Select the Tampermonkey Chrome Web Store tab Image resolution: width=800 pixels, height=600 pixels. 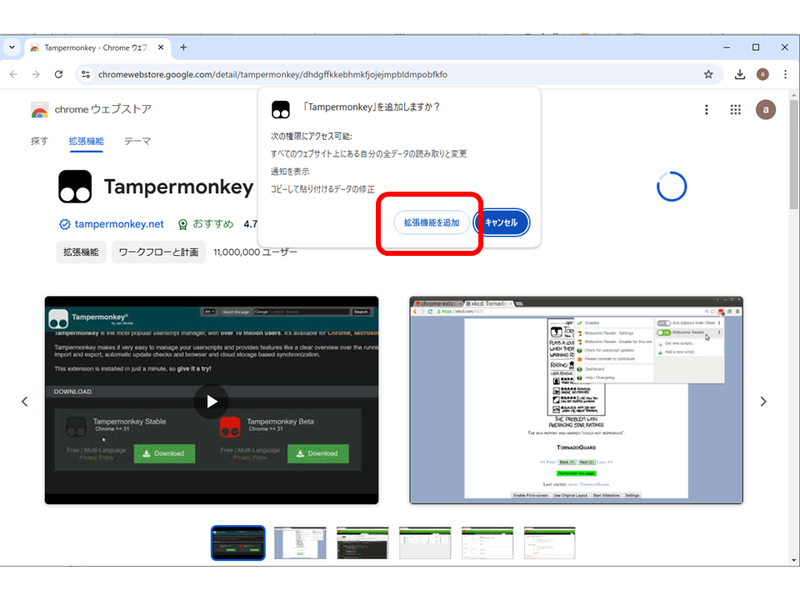(97, 47)
